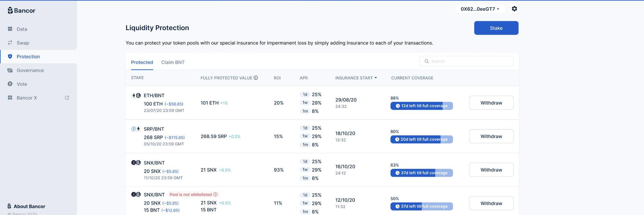Click the 12d left till full coverage bar
This screenshot has width=644, height=215.
coord(421,106)
